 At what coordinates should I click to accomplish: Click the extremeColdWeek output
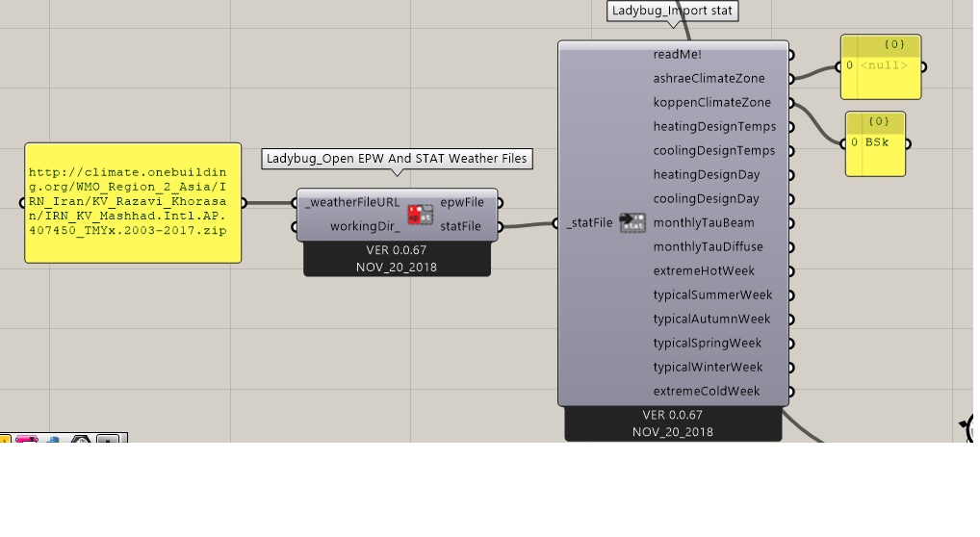[x=707, y=392]
